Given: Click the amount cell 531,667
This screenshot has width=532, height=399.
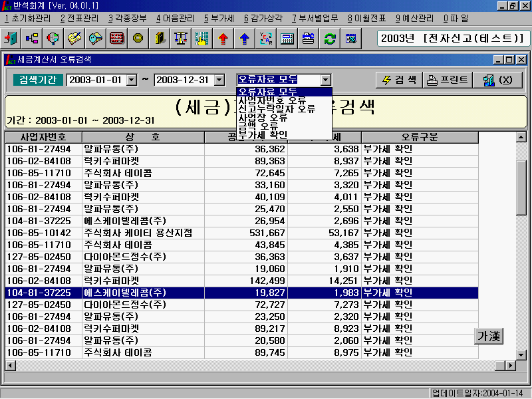Looking at the screenshot, I should pos(246,233).
